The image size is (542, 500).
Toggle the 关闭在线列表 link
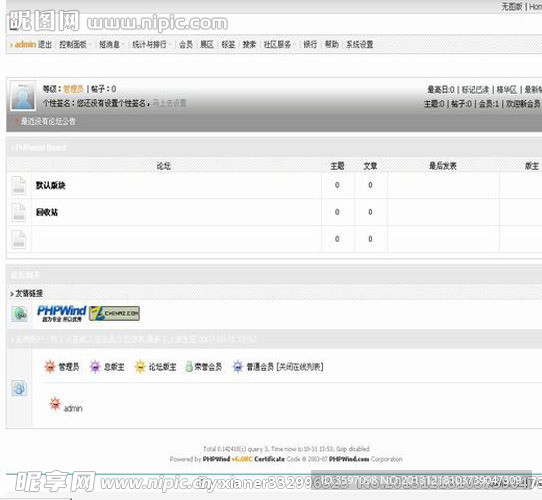(x=300, y=367)
